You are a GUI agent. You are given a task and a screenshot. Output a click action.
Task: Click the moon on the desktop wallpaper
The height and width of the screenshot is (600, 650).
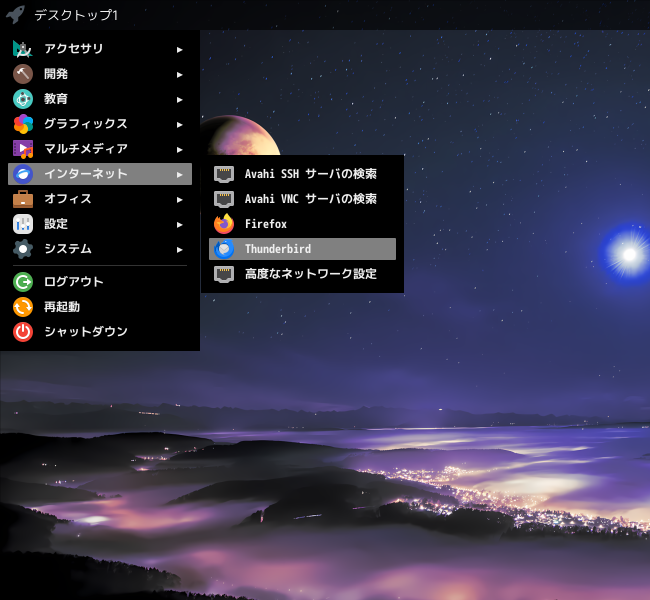tap(241, 136)
